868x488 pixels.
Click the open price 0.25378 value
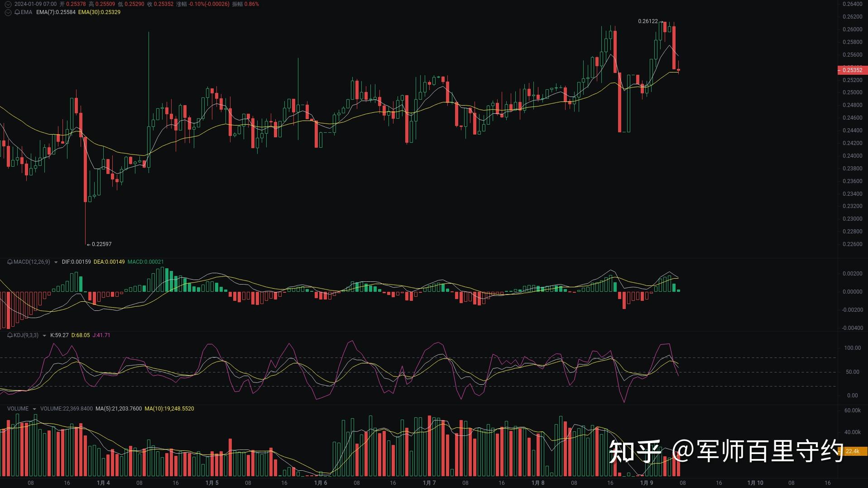coord(76,4)
